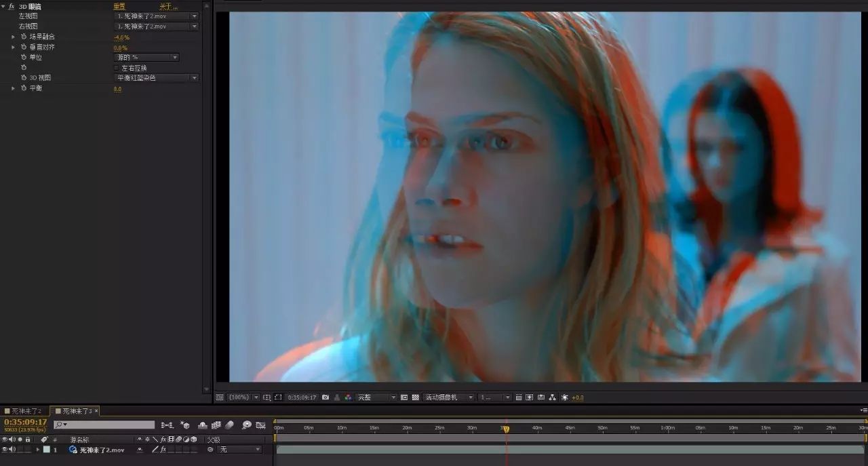
Task: Hide layer 1 video with eye icon
Action: (5, 450)
